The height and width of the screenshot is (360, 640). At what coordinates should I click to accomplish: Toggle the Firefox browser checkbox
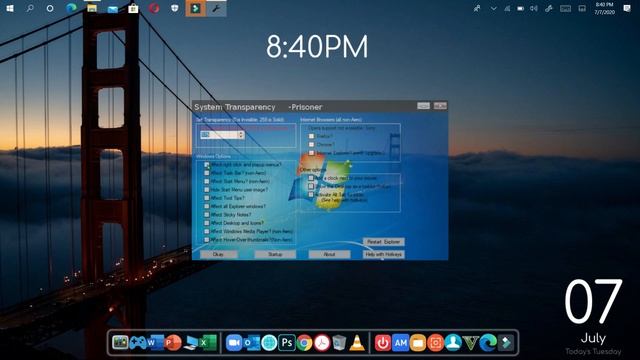click(x=311, y=136)
